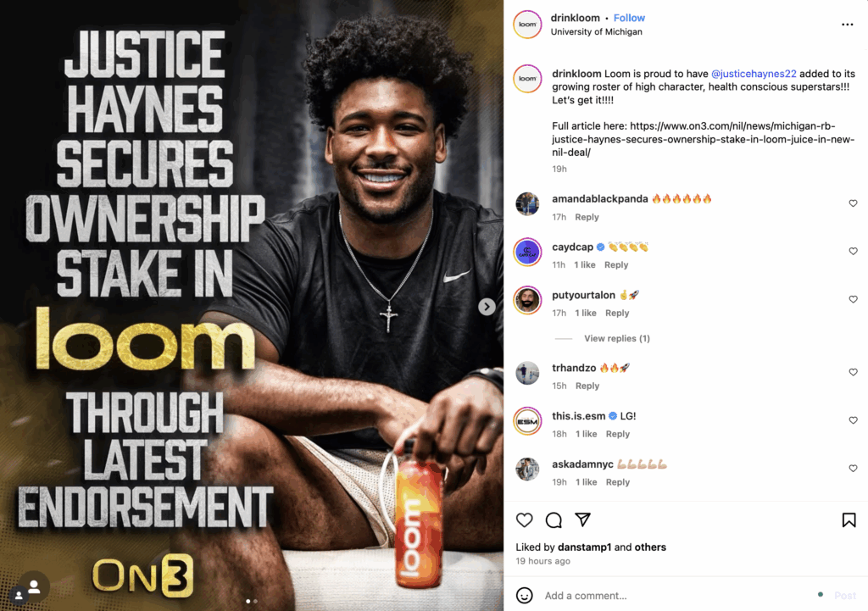This screenshot has height=611, width=868.
Task: Open comments via the speech bubble icon
Action: tap(554, 520)
